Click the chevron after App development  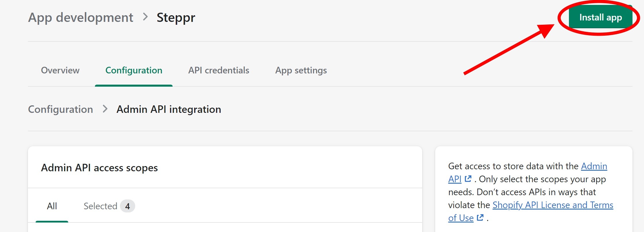[146, 17]
